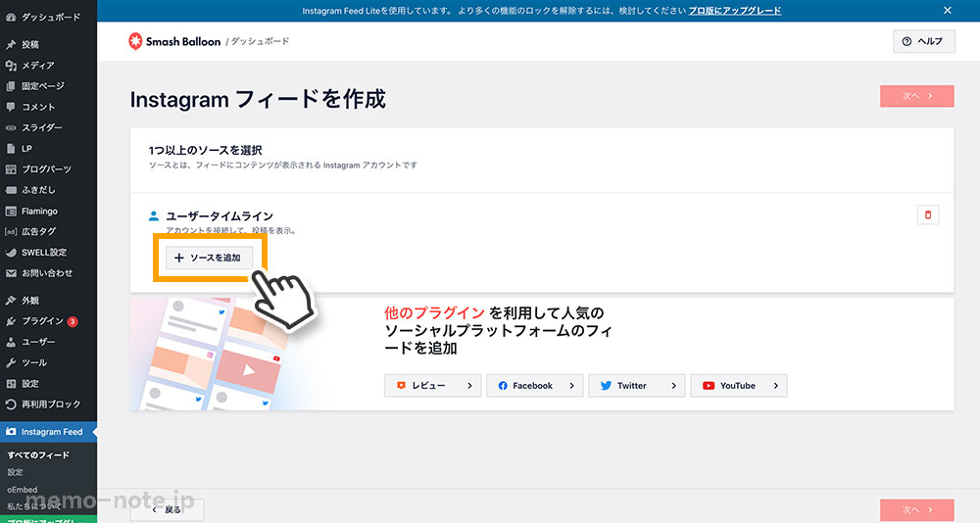Follow the プロ版にアップグレード link
Screen dimensions: 980x523
coord(735,11)
